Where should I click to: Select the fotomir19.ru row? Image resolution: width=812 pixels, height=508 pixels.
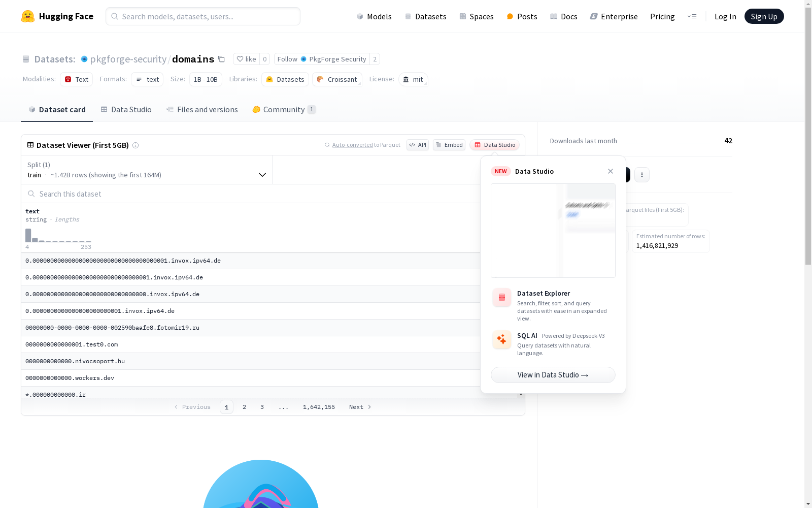click(x=251, y=328)
